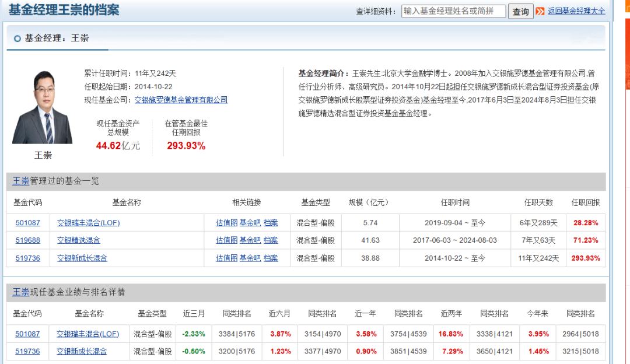Click the 近一年 column header
The image size is (630, 364).
pyautogui.click(x=365, y=313)
